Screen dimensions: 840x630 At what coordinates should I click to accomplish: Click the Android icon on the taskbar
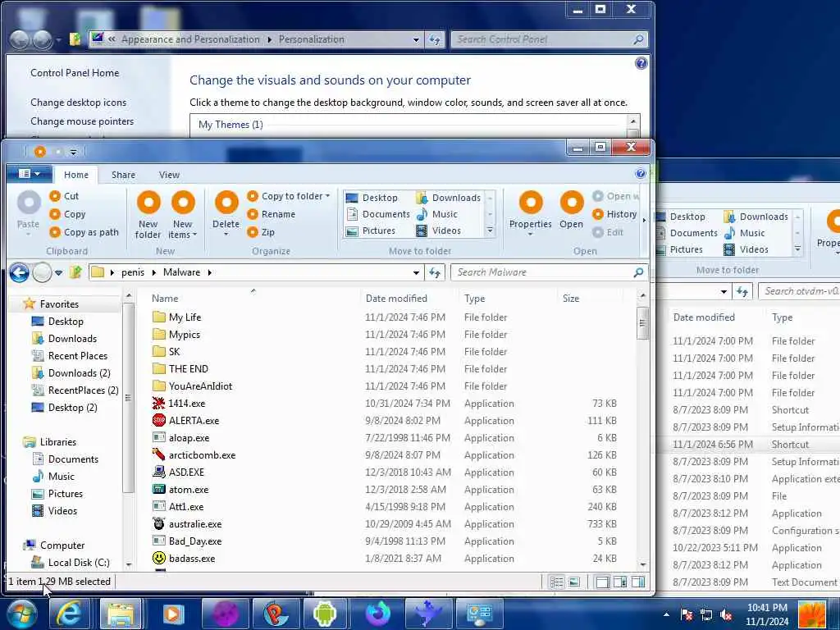pyautogui.click(x=325, y=614)
